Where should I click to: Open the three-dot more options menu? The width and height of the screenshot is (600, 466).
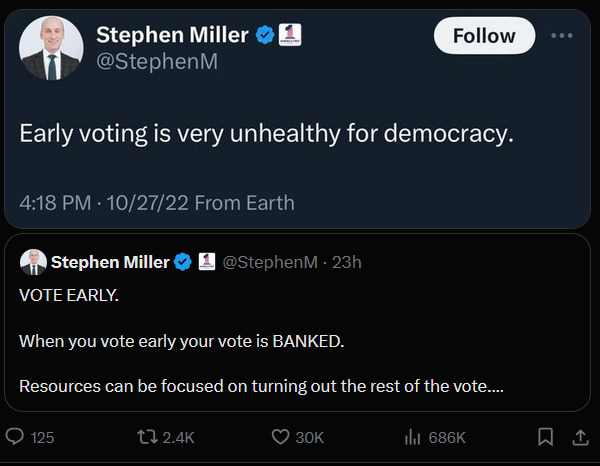click(564, 36)
